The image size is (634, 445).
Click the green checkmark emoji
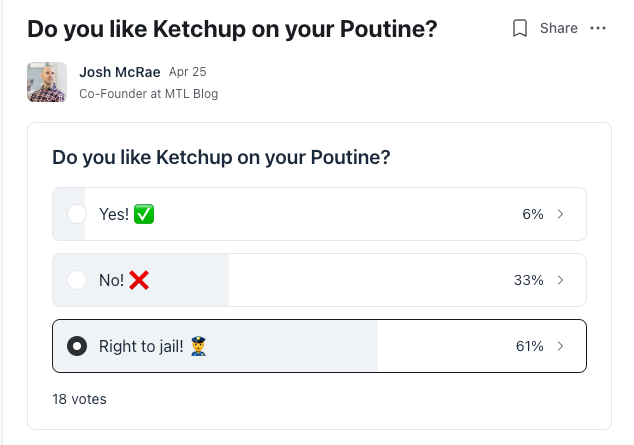[144, 214]
